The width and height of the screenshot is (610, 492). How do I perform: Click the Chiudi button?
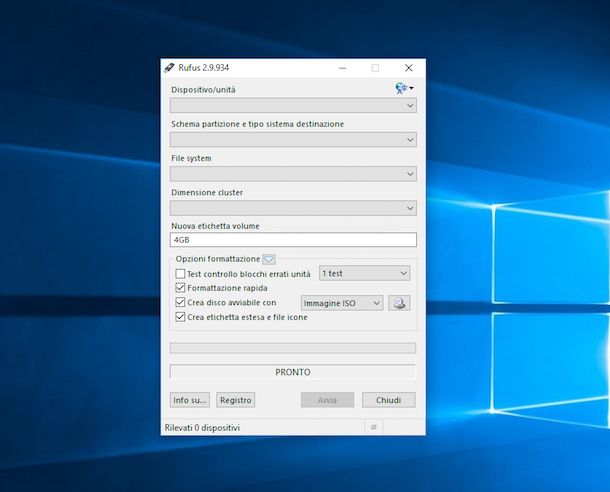tap(389, 400)
